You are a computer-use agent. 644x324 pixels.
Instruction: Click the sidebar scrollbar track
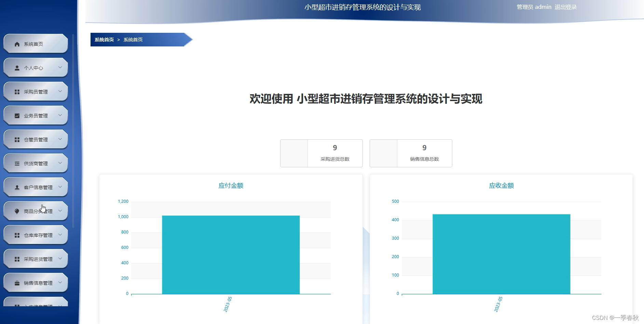tap(74, 137)
